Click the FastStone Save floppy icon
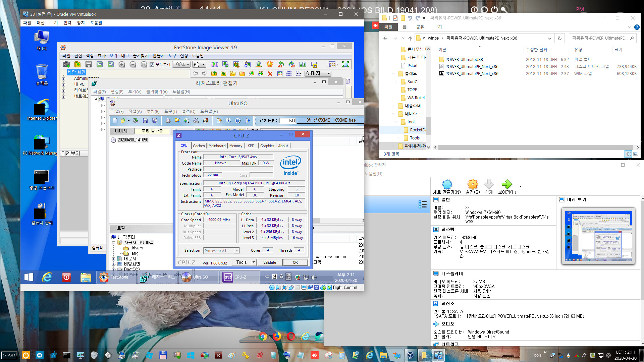Viewport: 644px width, 362px height. [x=89, y=64]
